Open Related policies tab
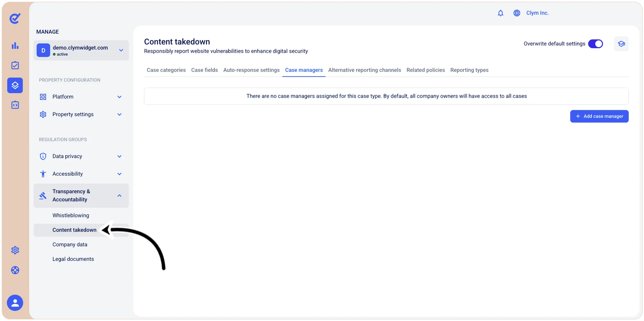This screenshot has height=321, width=644. click(x=426, y=70)
